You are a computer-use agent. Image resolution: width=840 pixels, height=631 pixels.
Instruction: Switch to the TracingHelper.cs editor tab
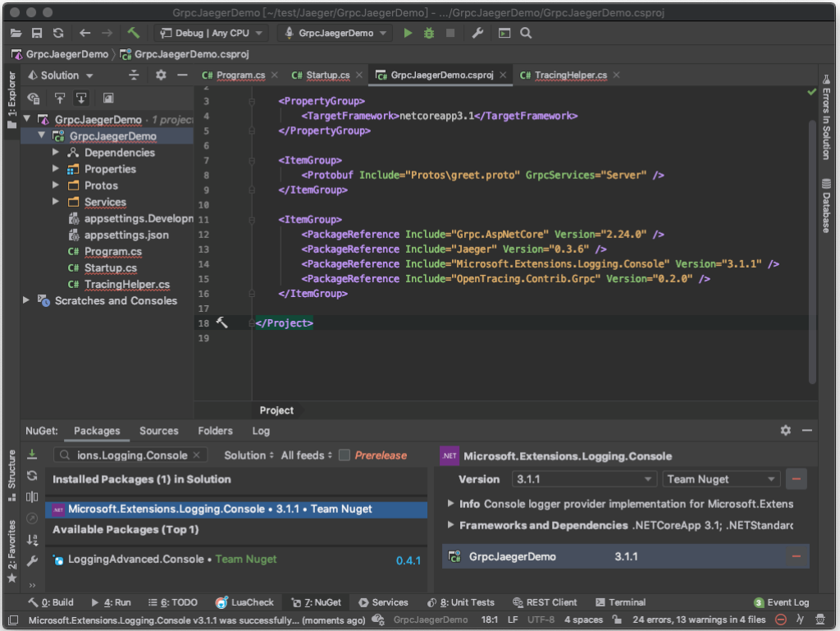570,75
